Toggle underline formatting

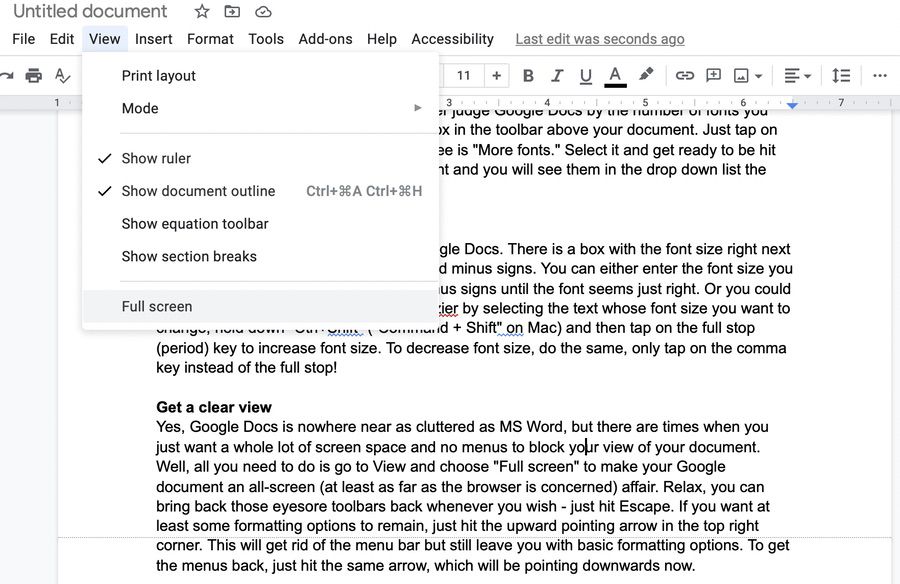(585, 75)
